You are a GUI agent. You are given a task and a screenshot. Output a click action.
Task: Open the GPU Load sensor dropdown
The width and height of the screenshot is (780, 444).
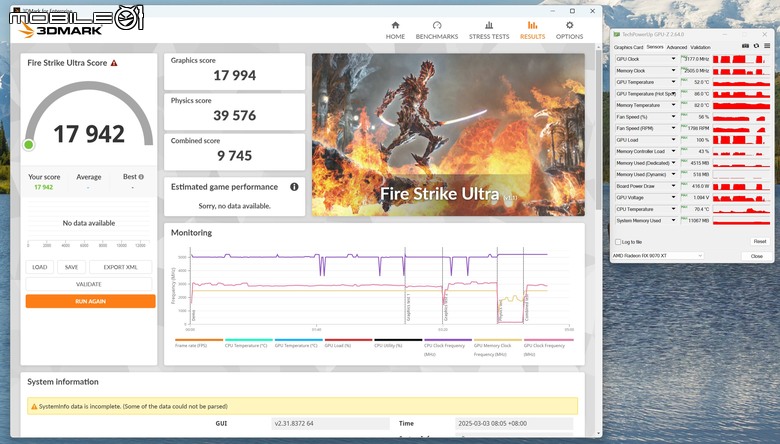674,140
